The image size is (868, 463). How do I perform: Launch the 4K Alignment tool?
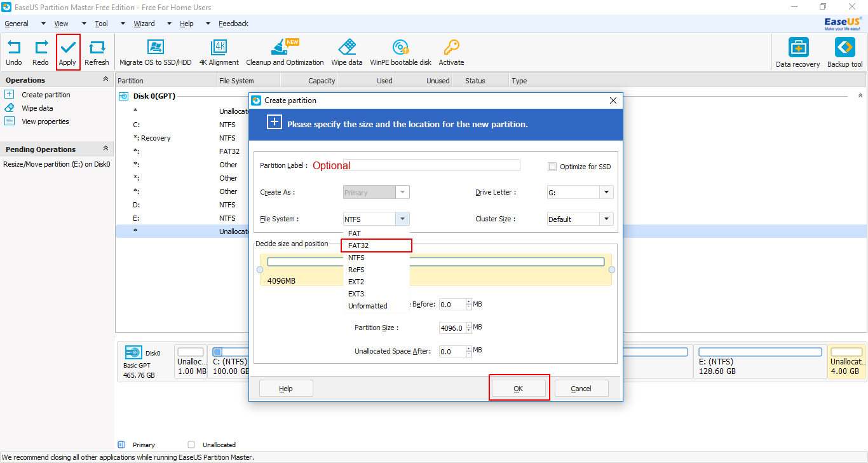click(x=219, y=53)
